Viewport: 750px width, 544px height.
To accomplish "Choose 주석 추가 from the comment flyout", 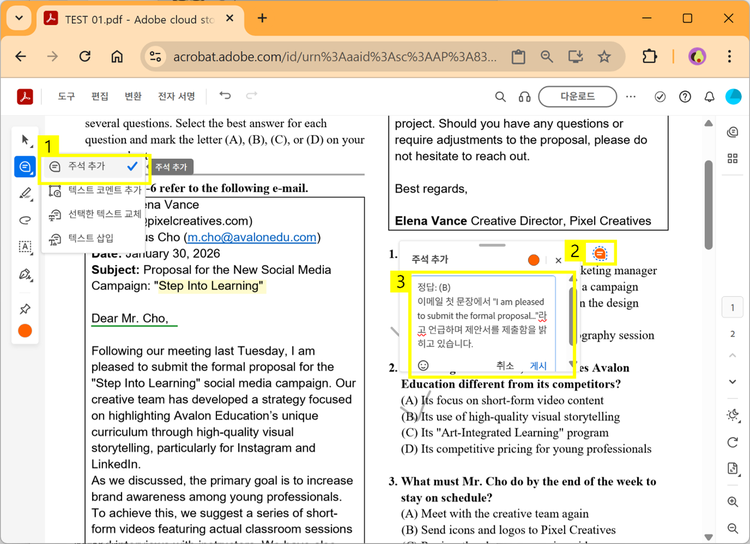I will [x=94, y=167].
